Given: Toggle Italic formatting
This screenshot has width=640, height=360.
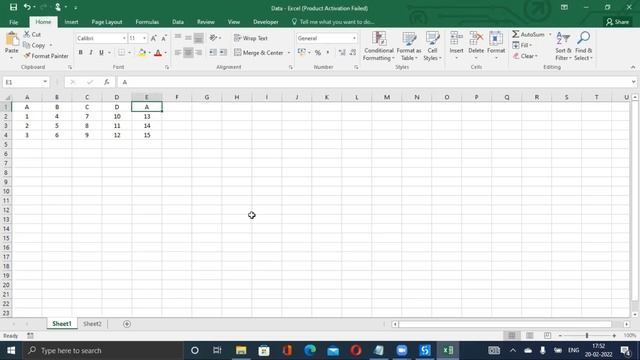Looking at the screenshot, I should point(91,53).
